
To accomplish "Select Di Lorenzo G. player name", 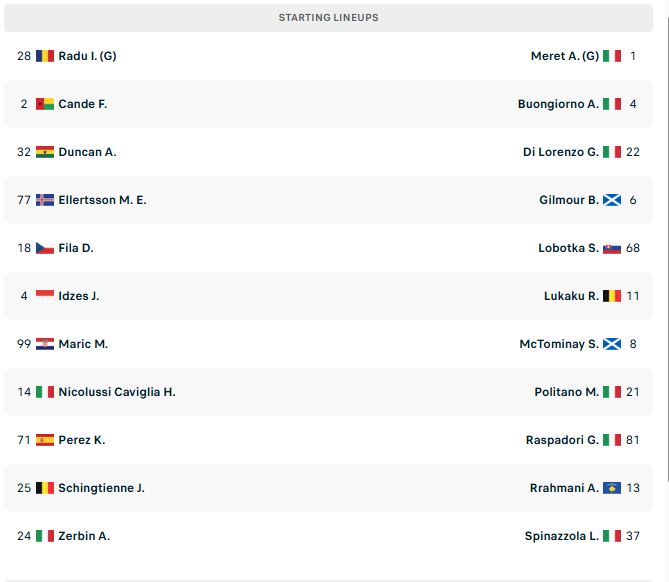I will point(561,152).
